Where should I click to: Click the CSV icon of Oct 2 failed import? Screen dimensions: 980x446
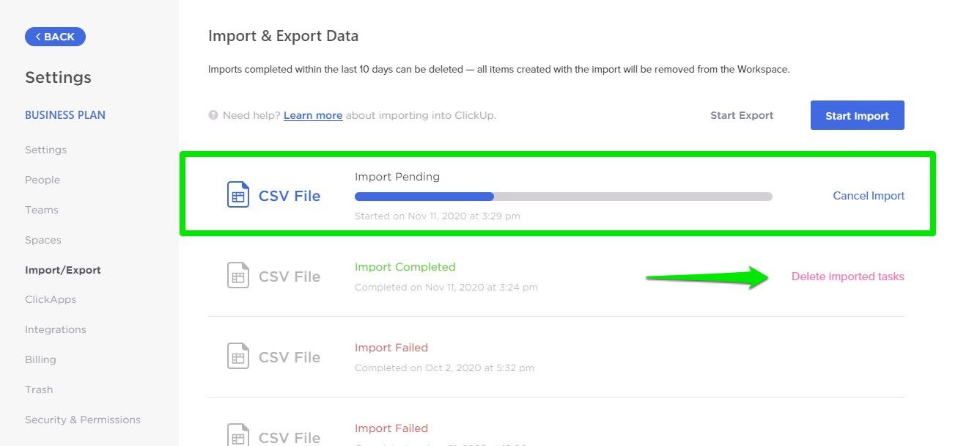coord(238,357)
